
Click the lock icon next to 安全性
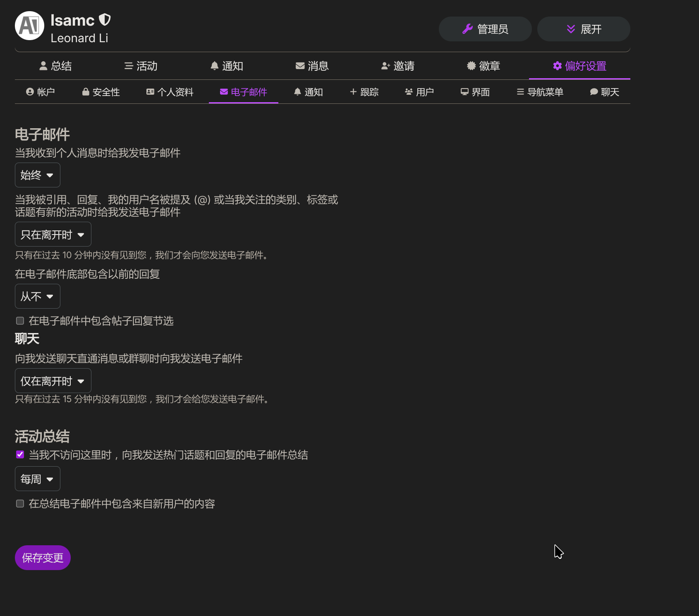click(86, 92)
